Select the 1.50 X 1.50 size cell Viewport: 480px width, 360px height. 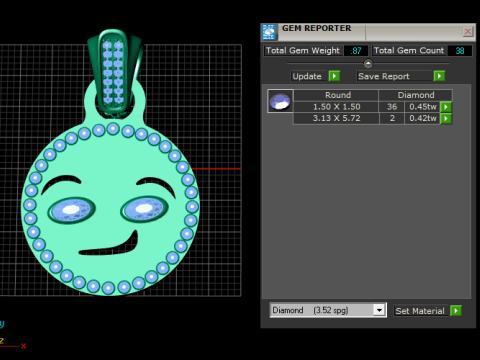pyautogui.click(x=336, y=107)
